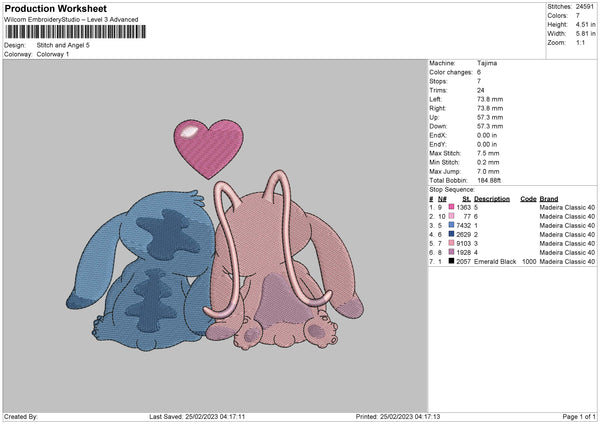Click the colorway value 'Colorway 1'

click(x=53, y=54)
